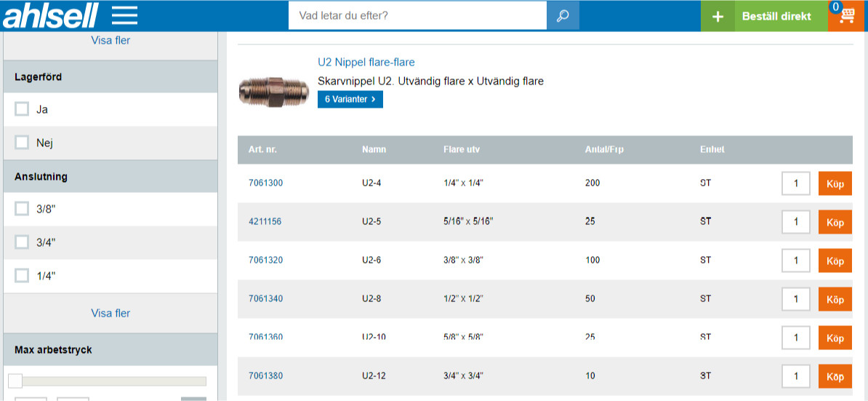This screenshot has height=401, width=868.
Task: Check the Lagerförd 'Ja' checkbox
Action: tap(22, 109)
